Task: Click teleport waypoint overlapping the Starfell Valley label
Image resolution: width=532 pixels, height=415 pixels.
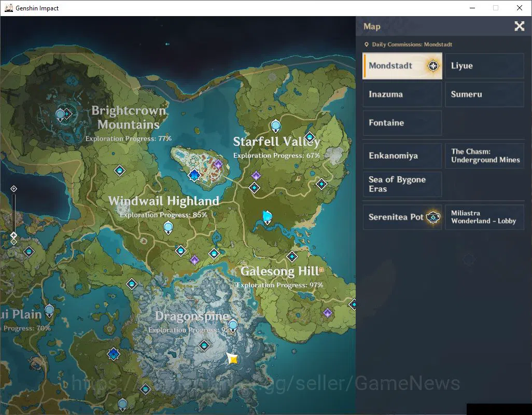Action: pos(310,137)
